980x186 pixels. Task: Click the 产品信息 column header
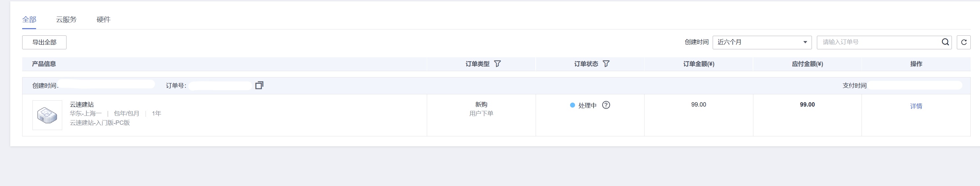(x=44, y=64)
